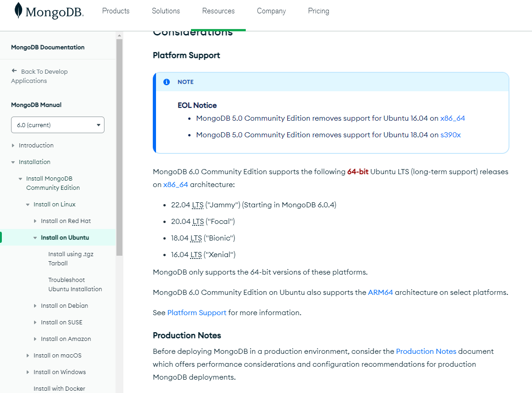Collapse the Install on Linux arrow

pos(28,205)
